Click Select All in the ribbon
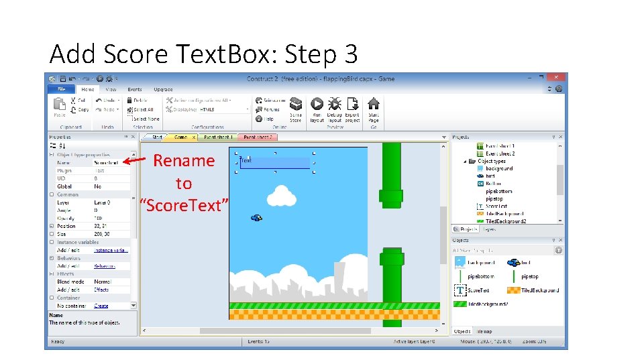 [140, 109]
